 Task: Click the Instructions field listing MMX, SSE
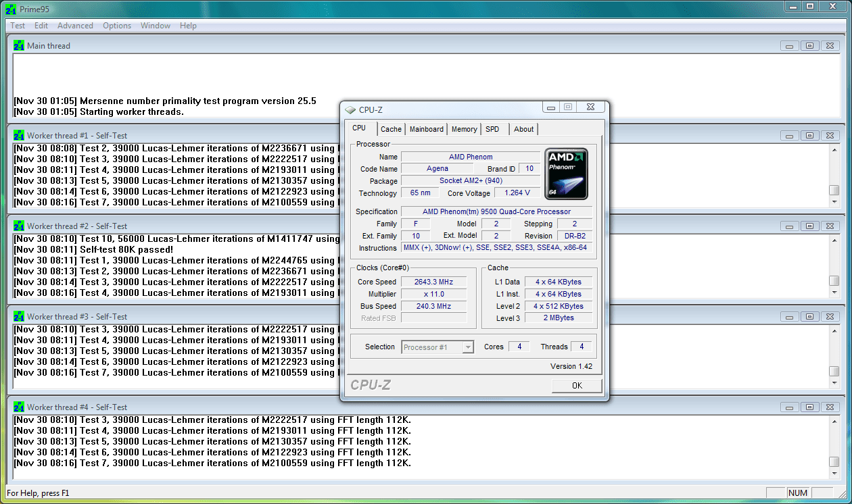click(496, 248)
